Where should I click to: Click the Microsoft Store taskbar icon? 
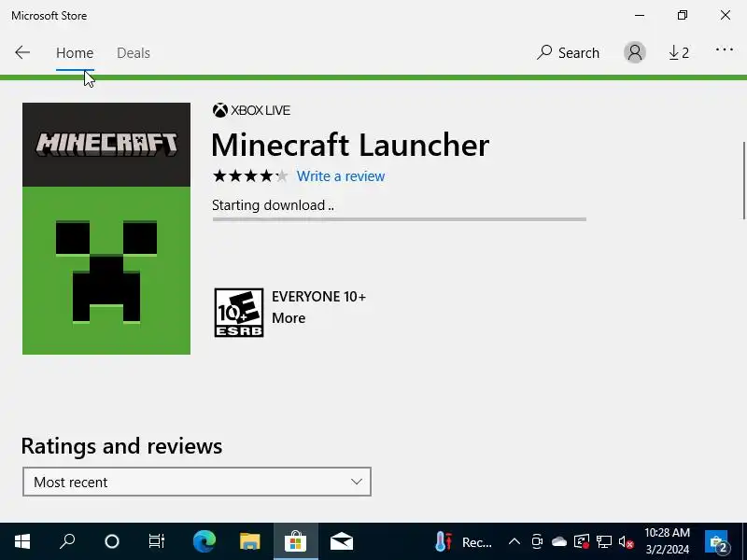pos(296,541)
